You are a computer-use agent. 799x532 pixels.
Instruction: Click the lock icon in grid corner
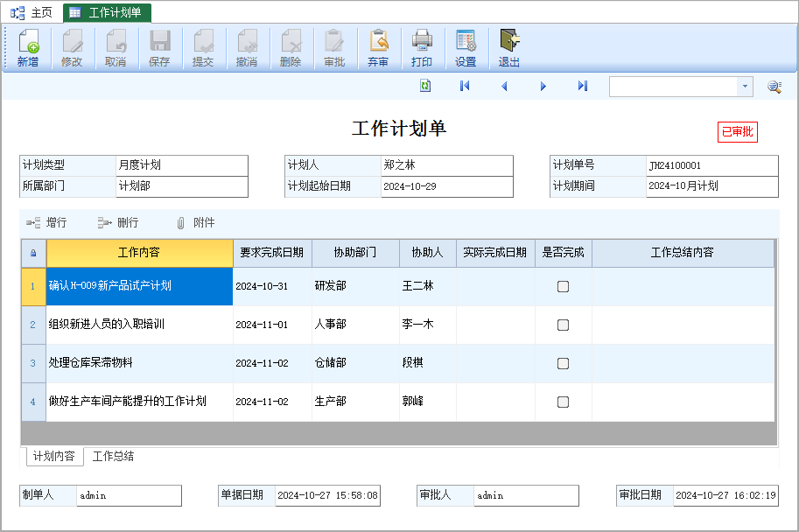pos(33,253)
